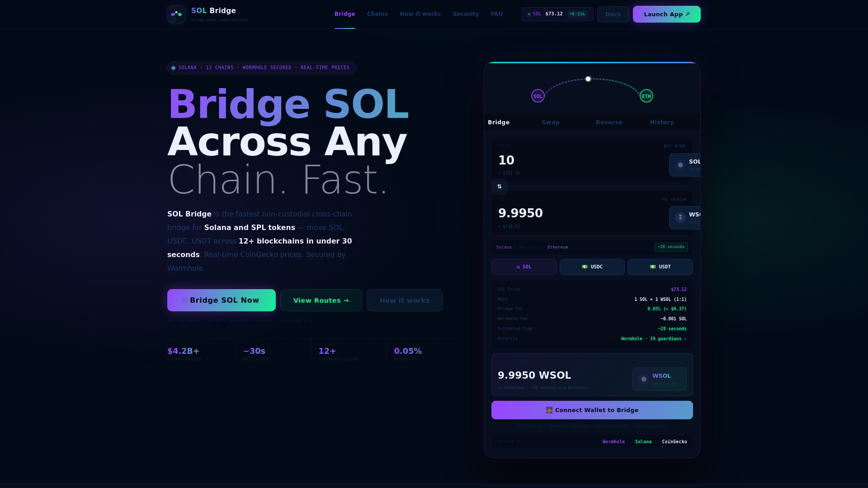Click the hero How it works button

[x=405, y=300]
